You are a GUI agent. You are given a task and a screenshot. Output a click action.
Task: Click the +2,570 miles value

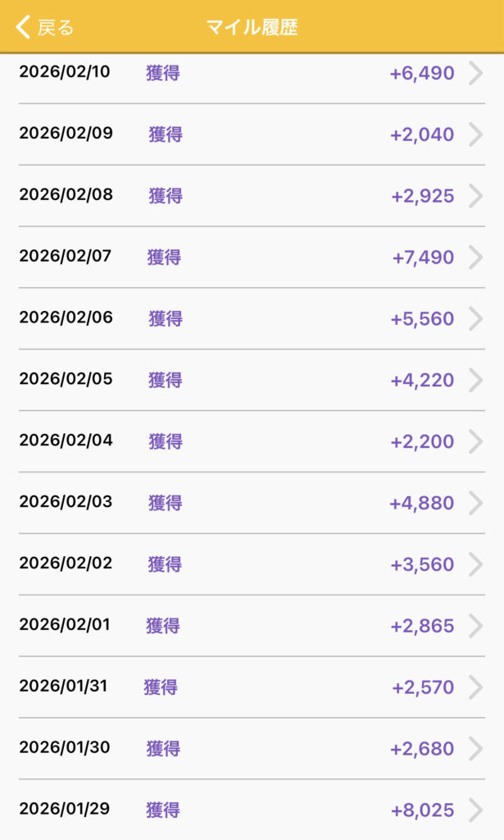coord(422,687)
